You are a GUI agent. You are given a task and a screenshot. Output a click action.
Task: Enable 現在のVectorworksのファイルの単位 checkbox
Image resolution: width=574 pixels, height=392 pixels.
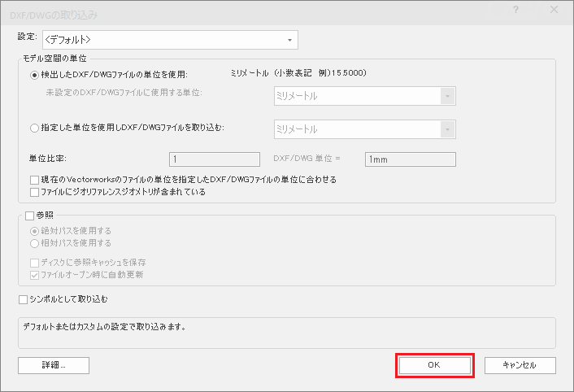(x=34, y=180)
